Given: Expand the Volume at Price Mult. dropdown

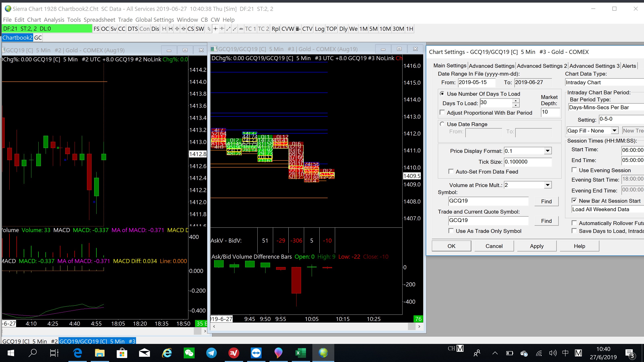Looking at the screenshot, I should point(547,185).
